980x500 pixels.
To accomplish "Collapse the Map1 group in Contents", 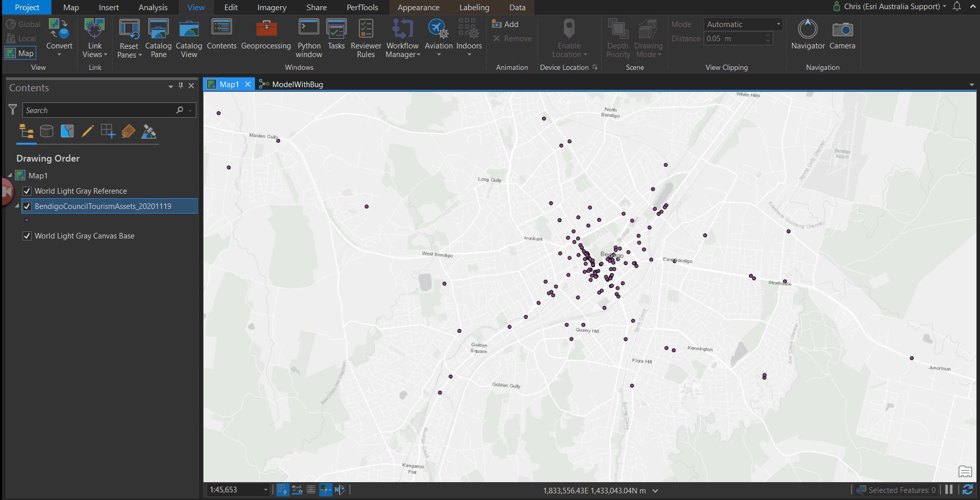I will coord(10,175).
